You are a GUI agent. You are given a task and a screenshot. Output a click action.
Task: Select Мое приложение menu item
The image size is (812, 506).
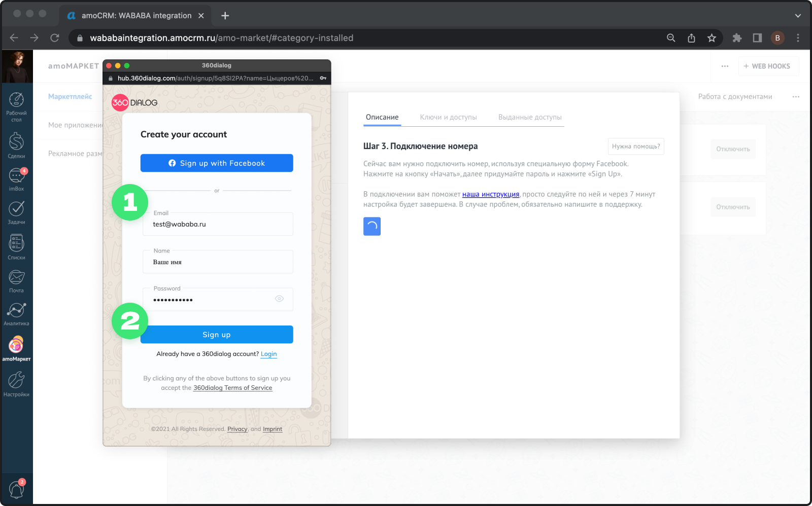point(76,125)
